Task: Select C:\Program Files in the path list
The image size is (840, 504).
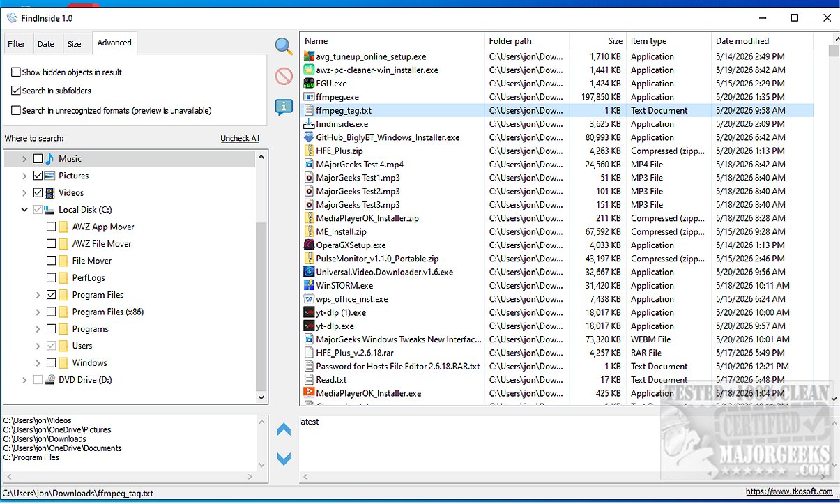Action: tap(31, 457)
